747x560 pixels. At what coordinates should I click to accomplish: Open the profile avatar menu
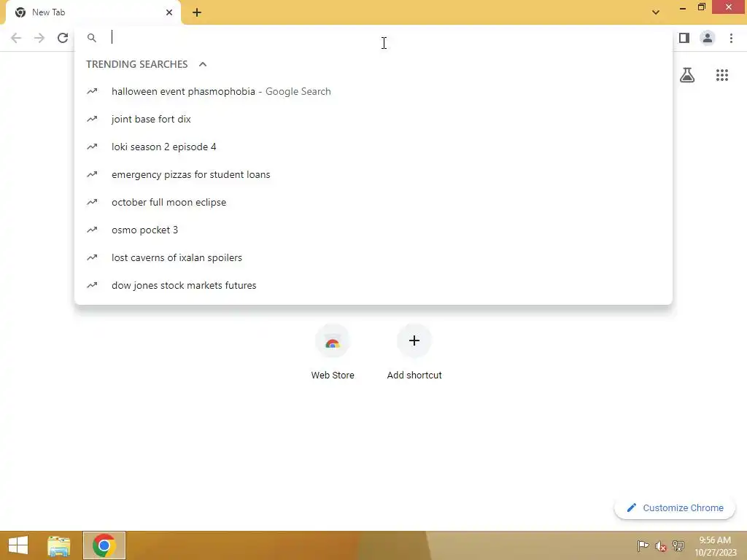pyautogui.click(x=708, y=38)
